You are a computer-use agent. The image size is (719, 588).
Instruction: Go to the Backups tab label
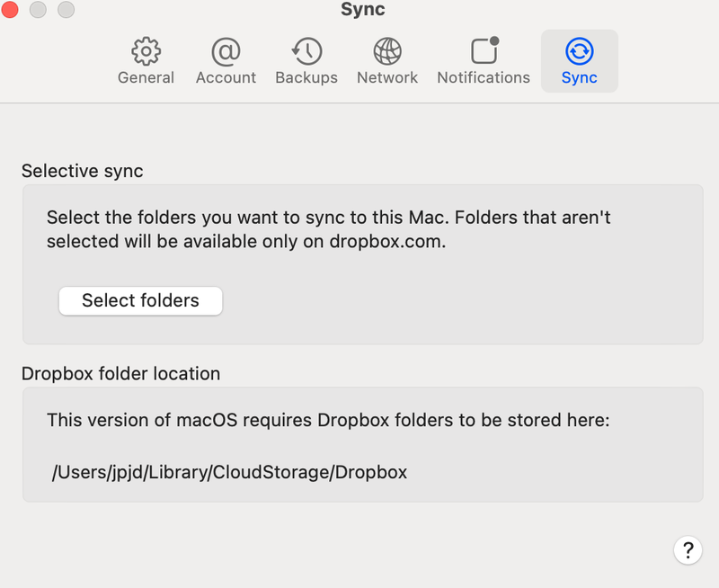[306, 78]
